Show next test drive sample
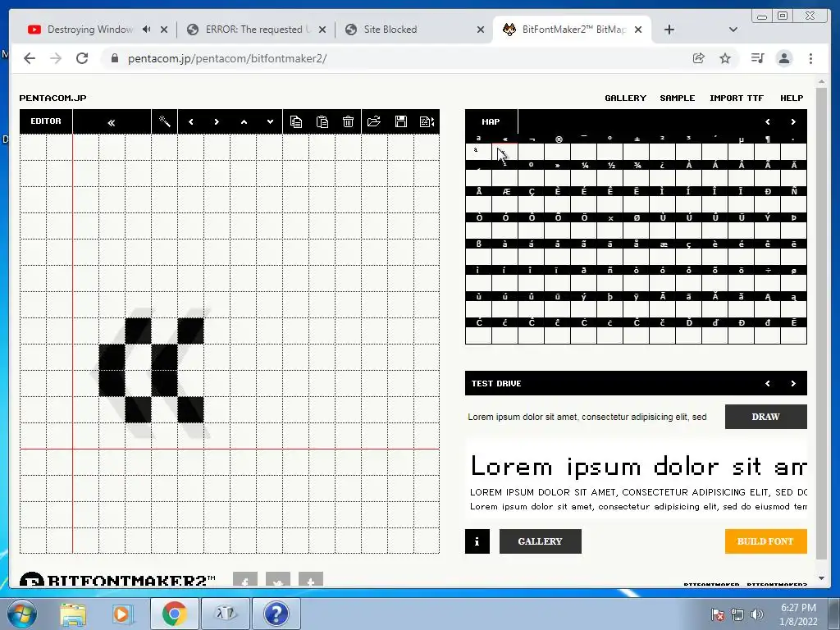Image resolution: width=840 pixels, height=630 pixels. (x=793, y=384)
